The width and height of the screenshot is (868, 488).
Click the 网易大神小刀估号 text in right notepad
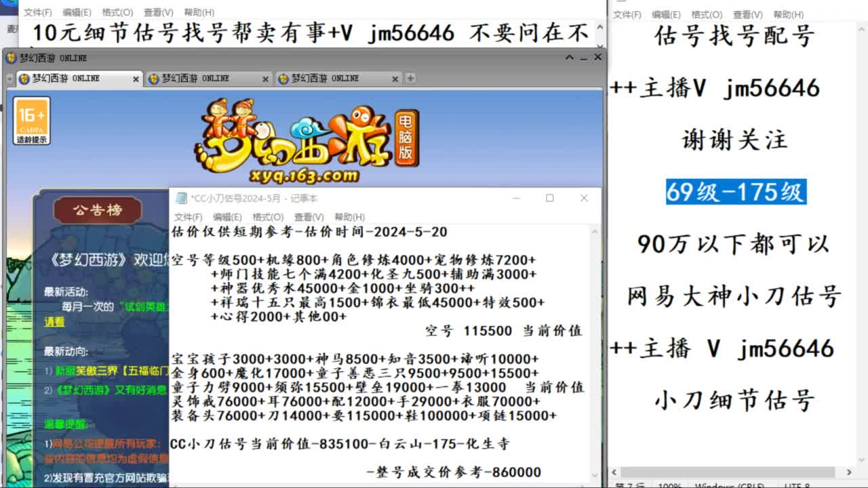(734, 296)
